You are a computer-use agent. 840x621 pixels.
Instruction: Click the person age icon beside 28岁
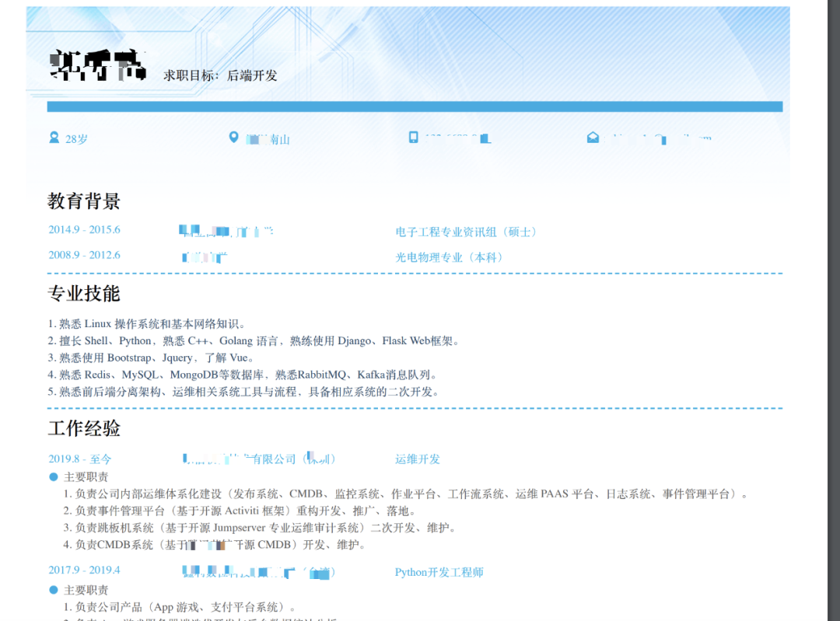click(54, 138)
